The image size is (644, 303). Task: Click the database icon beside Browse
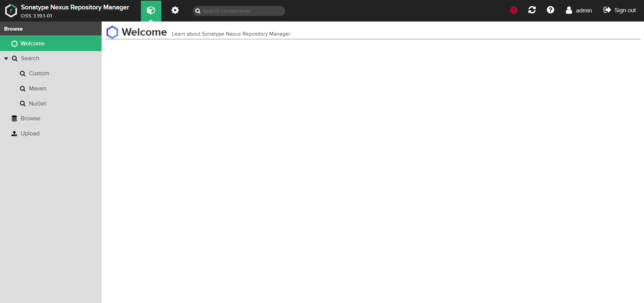click(14, 119)
